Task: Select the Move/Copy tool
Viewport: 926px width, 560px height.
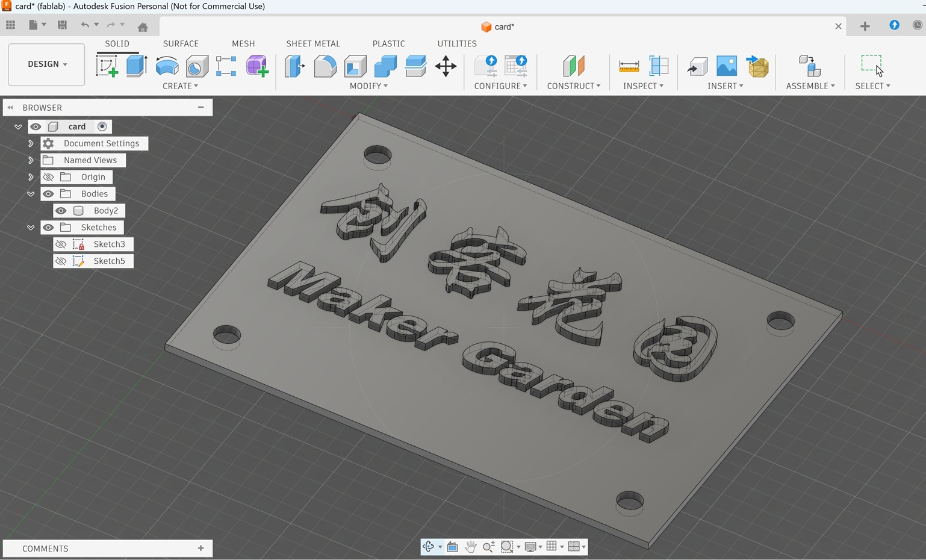Action: (x=446, y=66)
